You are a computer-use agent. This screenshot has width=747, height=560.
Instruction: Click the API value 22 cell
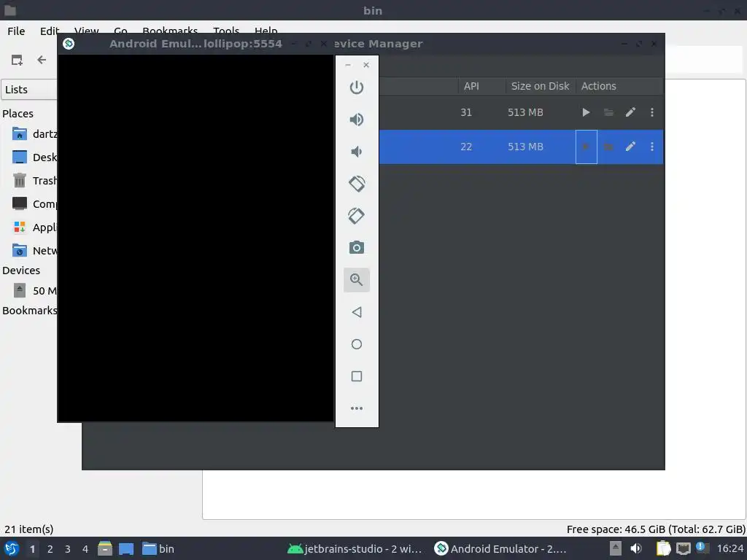466,147
